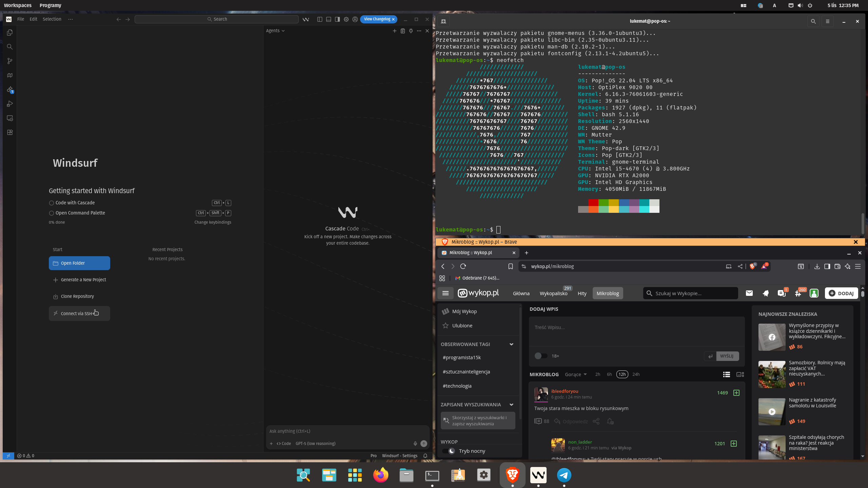Switch to the Wykopalisko tab

(553, 293)
